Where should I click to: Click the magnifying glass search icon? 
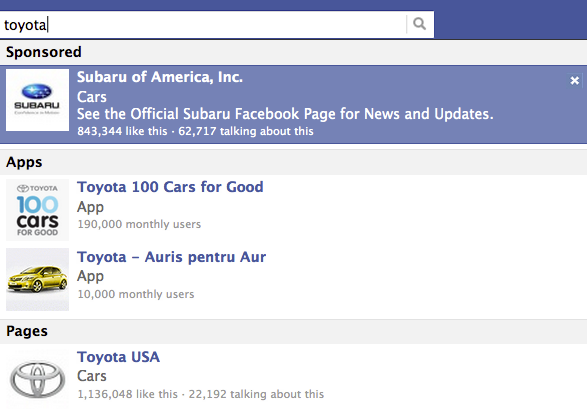tap(419, 24)
